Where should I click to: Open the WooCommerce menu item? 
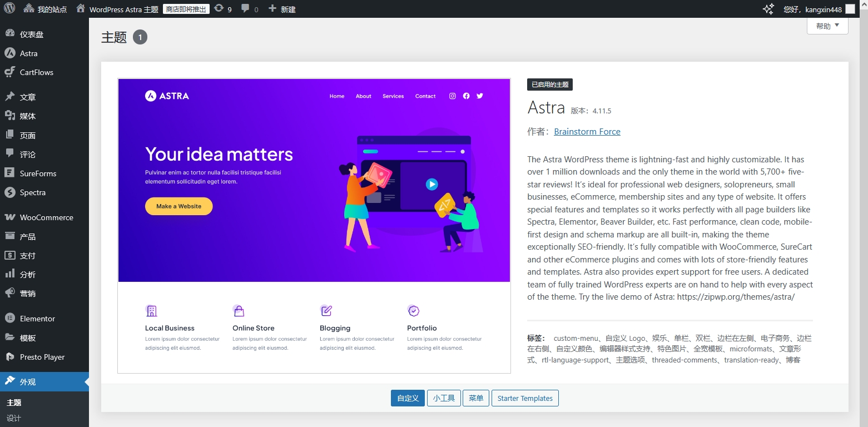pyautogui.click(x=44, y=217)
